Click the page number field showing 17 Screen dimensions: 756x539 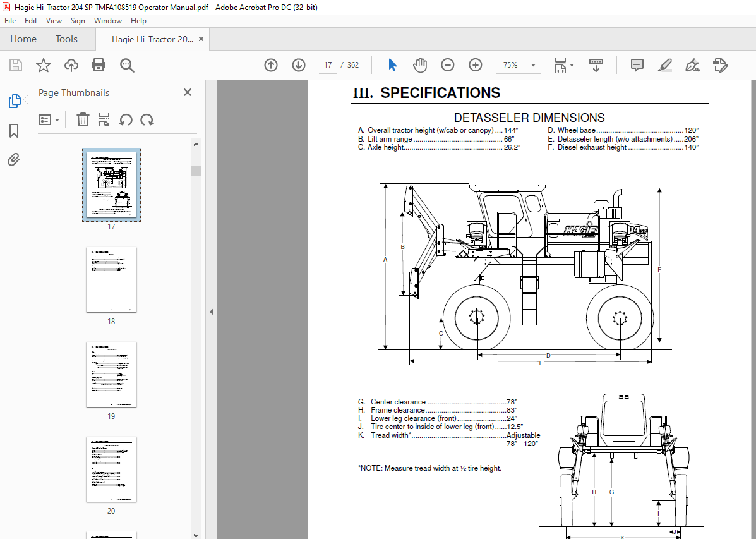click(328, 65)
